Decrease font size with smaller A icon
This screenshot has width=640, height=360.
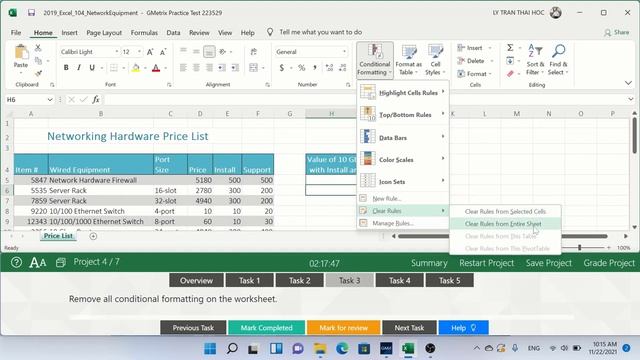163,52
